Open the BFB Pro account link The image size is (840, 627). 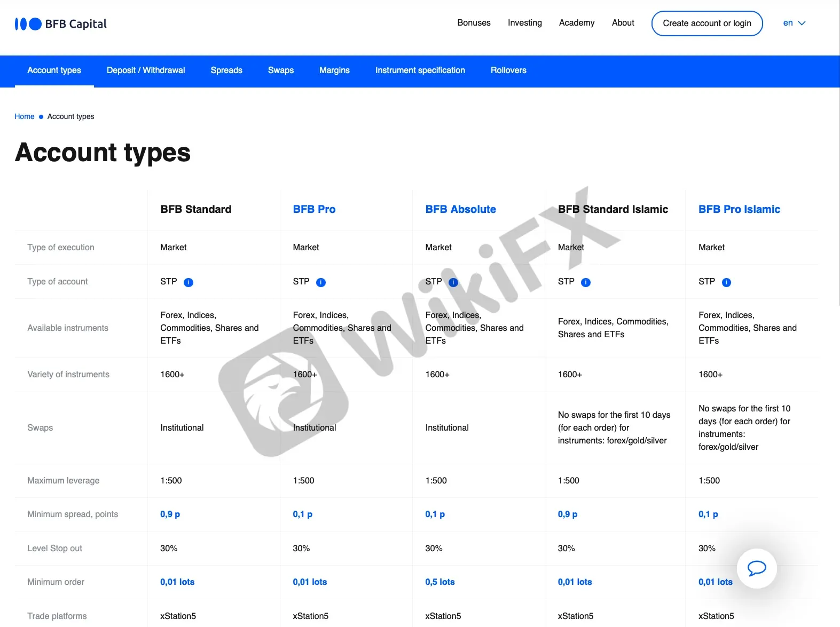[314, 209]
